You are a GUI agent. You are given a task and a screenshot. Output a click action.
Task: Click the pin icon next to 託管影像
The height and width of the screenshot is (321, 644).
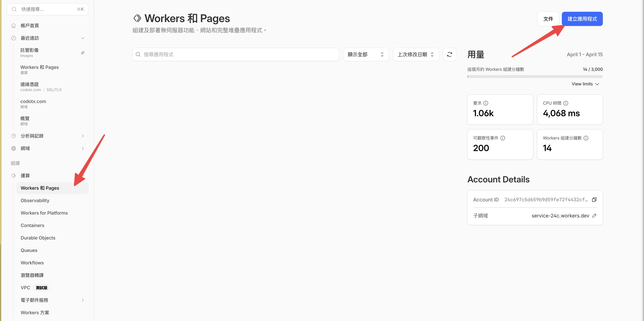tap(83, 53)
